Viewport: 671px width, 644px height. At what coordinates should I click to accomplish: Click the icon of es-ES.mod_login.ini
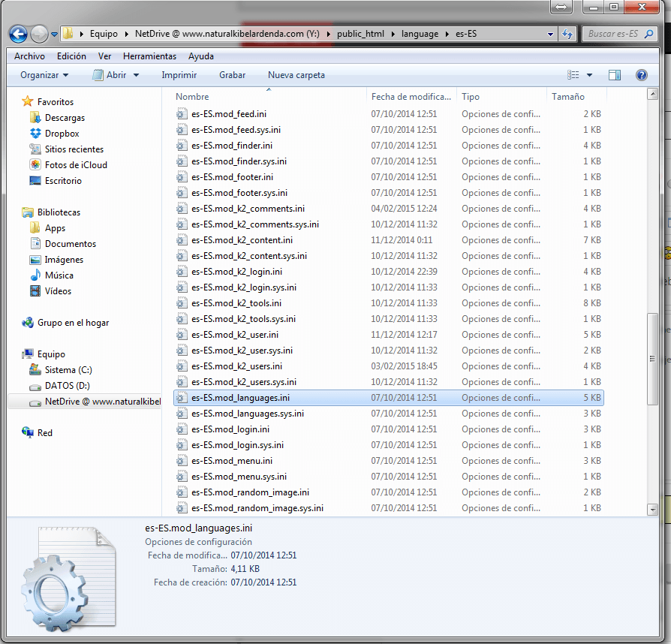tap(182, 429)
